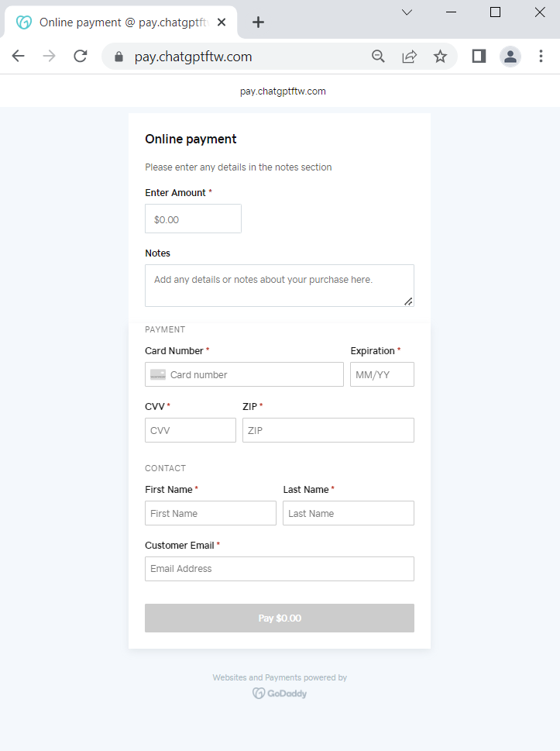Click the zoom magnifier icon in address bar
This screenshot has height=751, width=560.
coord(378,56)
